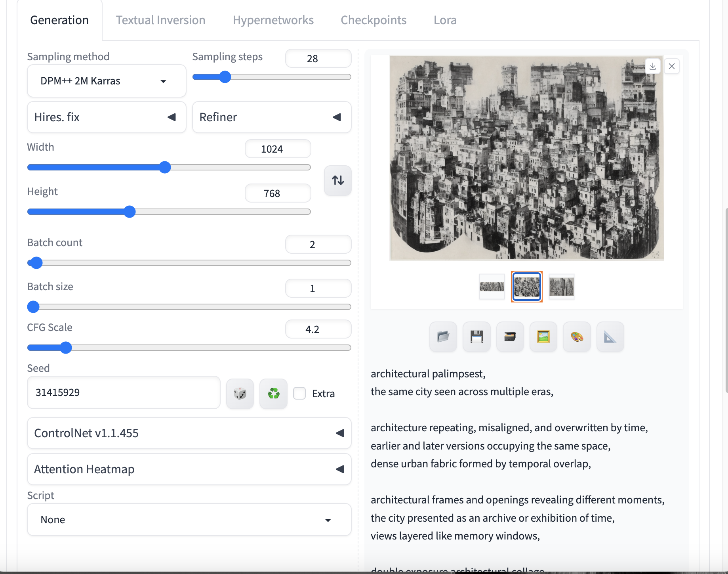Click the dice icon to randomize seed

click(240, 394)
